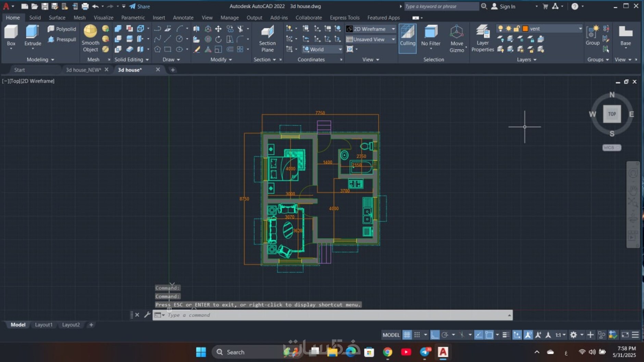Open workspace switching gear in status bar
Viewport: 644px width, 362px height.
573,335
